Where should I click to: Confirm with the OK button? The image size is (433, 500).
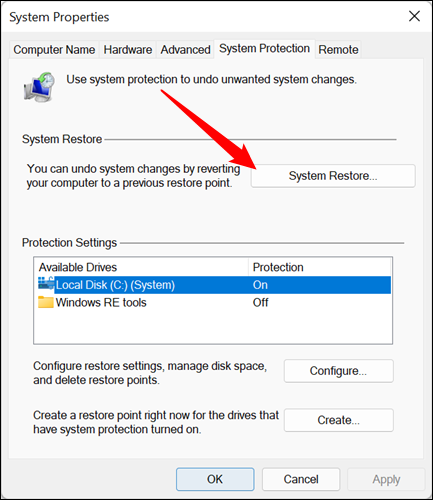coord(215,479)
